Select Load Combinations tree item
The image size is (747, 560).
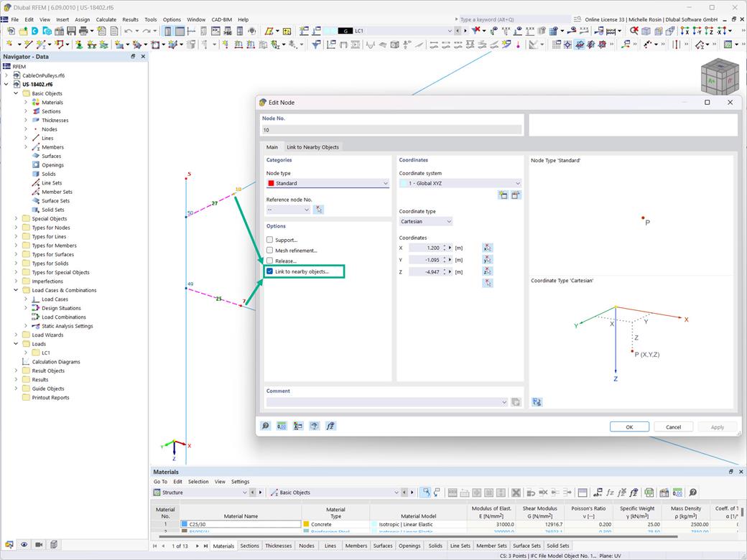tap(64, 317)
